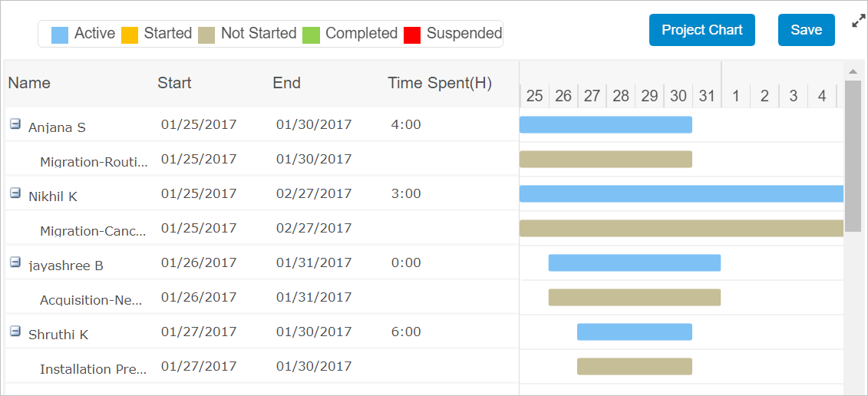868x396 pixels.
Task: Click the green Completed legend swatch
Action: (311, 35)
